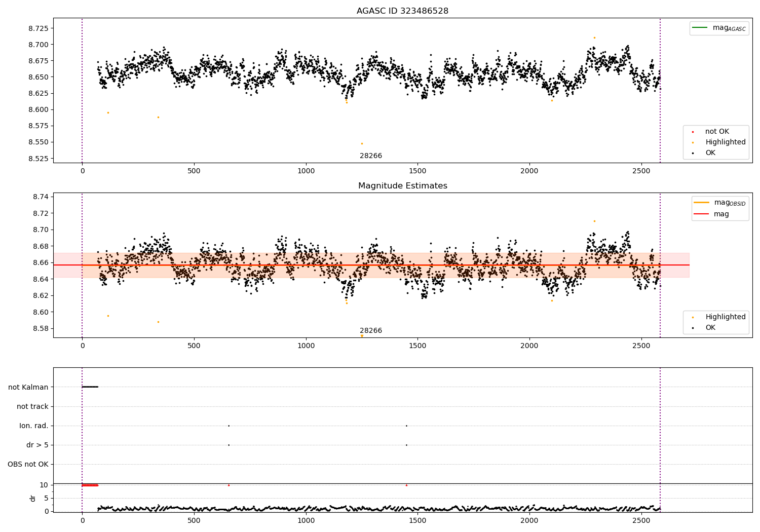Click the "not track" axis label
Image resolution: width=760 pixels, height=532 pixels.
click(x=32, y=406)
